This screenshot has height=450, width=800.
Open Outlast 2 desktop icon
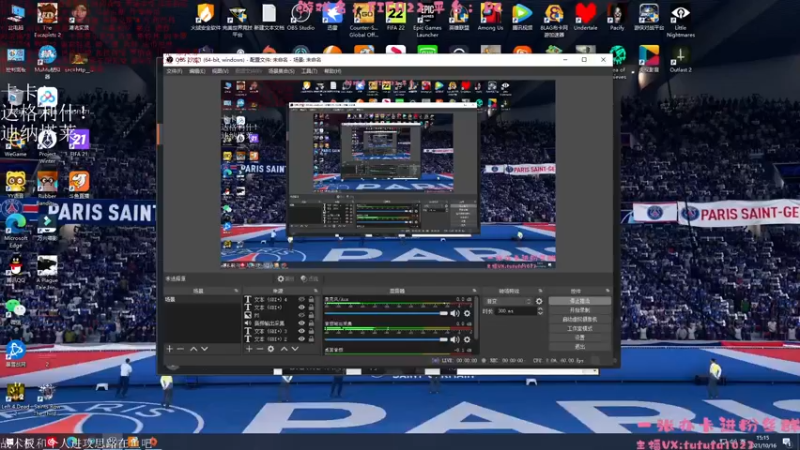(x=681, y=59)
